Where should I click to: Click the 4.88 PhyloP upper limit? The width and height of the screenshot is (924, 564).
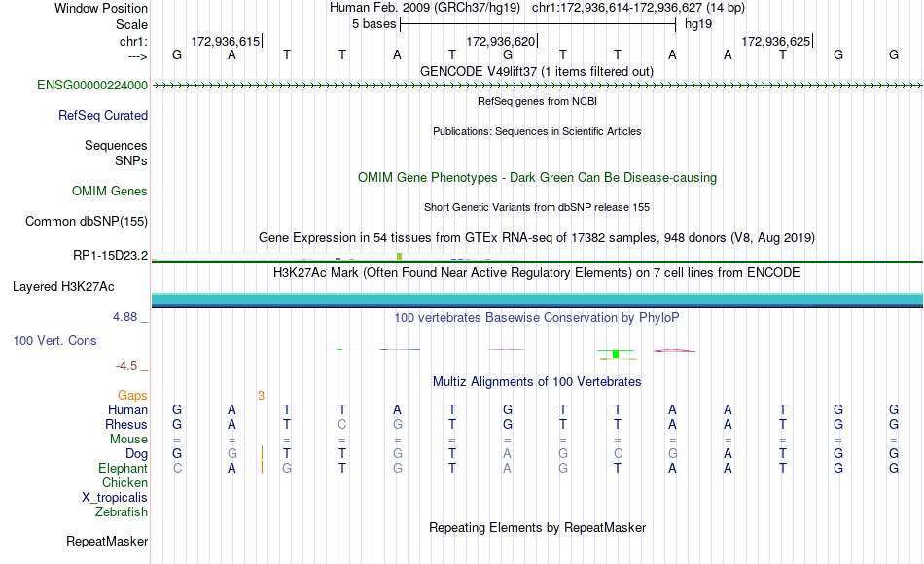tap(124, 317)
